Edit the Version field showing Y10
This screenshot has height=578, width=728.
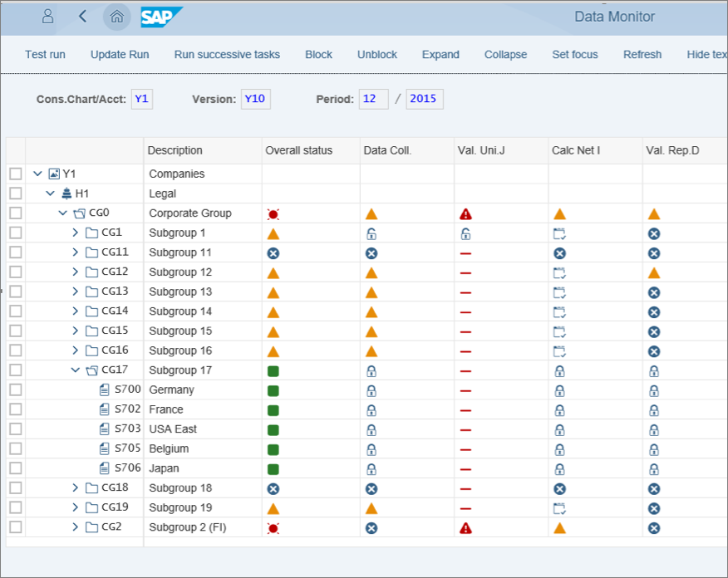[x=255, y=98]
